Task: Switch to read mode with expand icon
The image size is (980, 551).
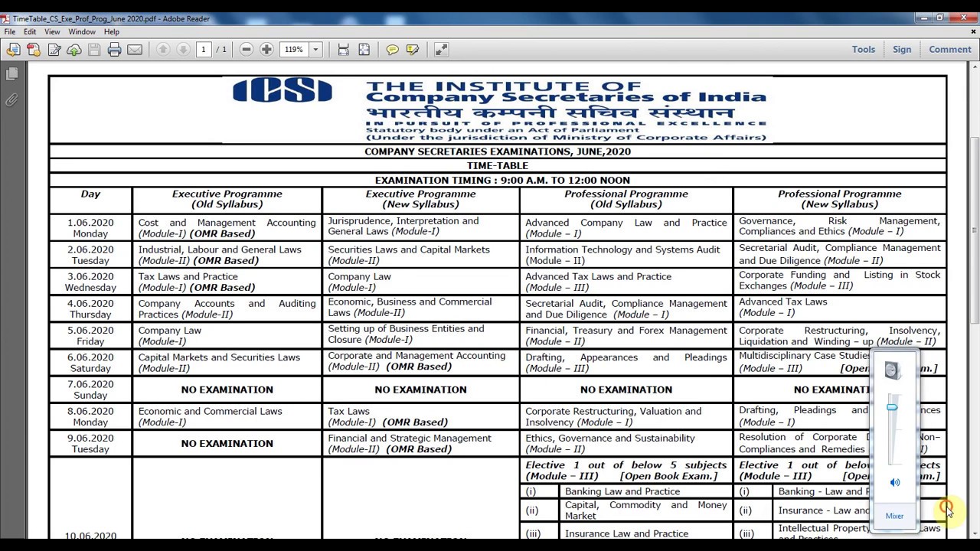Action: tap(442, 49)
